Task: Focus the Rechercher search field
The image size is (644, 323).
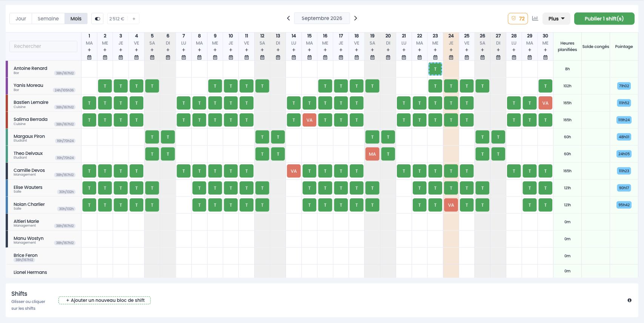Action: pos(43,46)
